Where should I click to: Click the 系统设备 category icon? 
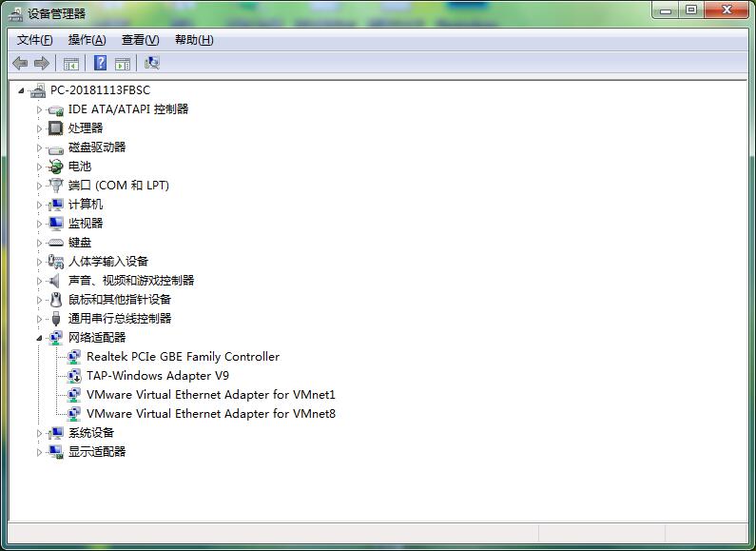click(x=56, y=433)
